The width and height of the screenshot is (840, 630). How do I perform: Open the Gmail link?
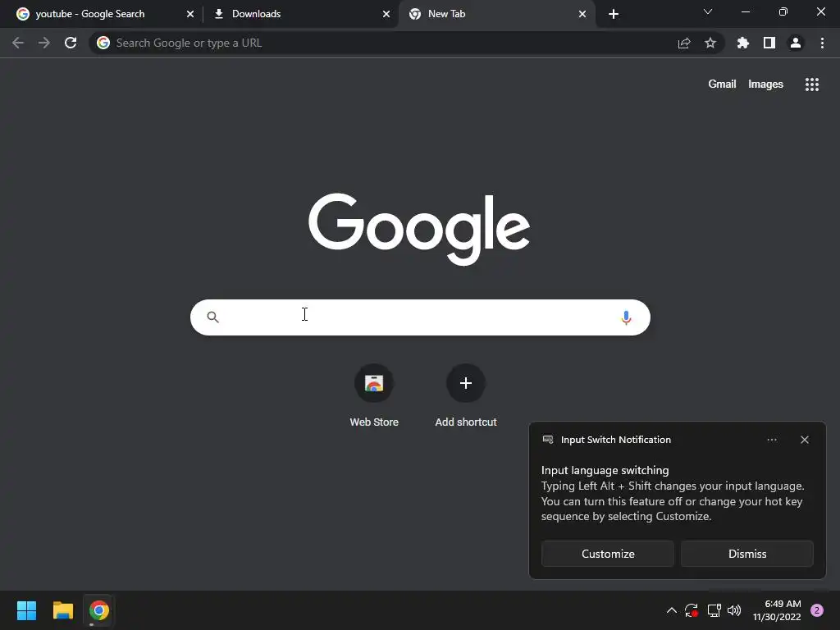[722, 84]
